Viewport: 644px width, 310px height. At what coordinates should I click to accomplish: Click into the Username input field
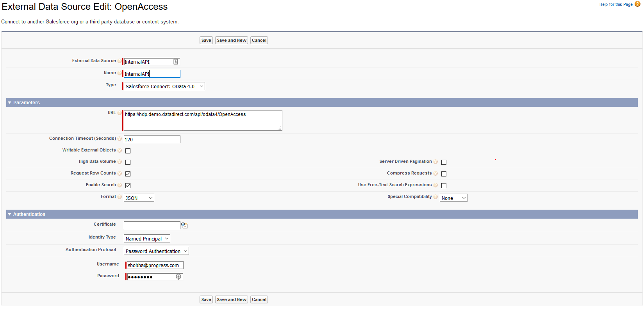pyautogui.click(x=155, y=265)
